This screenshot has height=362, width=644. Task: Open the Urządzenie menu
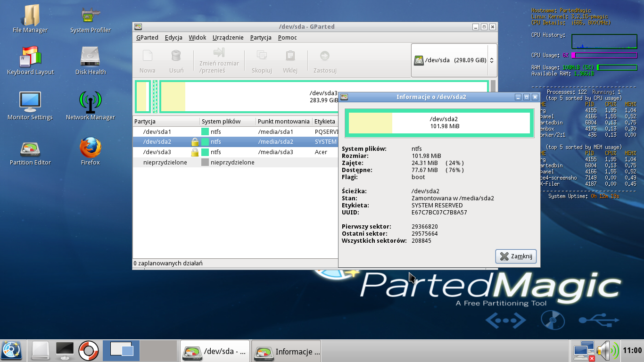tap(228, 38)
